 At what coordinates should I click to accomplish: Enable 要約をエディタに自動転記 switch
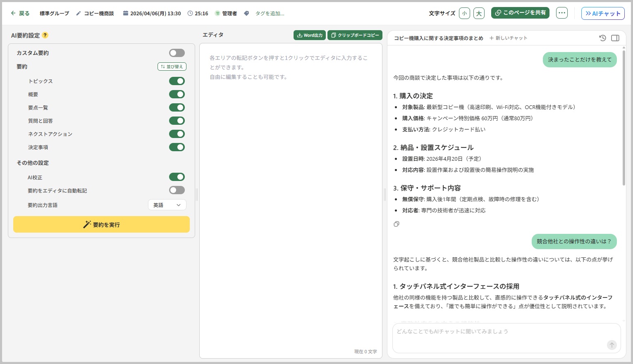tap(177, 190)
